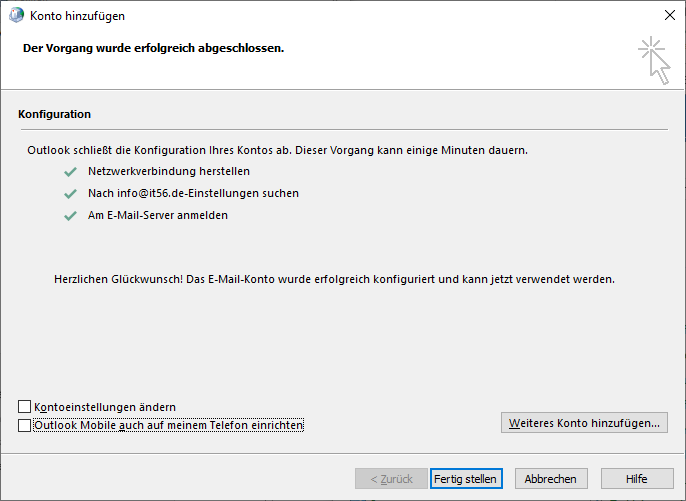Click the checkmark beside info@it56.de-Einstellungen suchen
The height and width of the screenshot is (501, 686).
(x=70, y=194)
